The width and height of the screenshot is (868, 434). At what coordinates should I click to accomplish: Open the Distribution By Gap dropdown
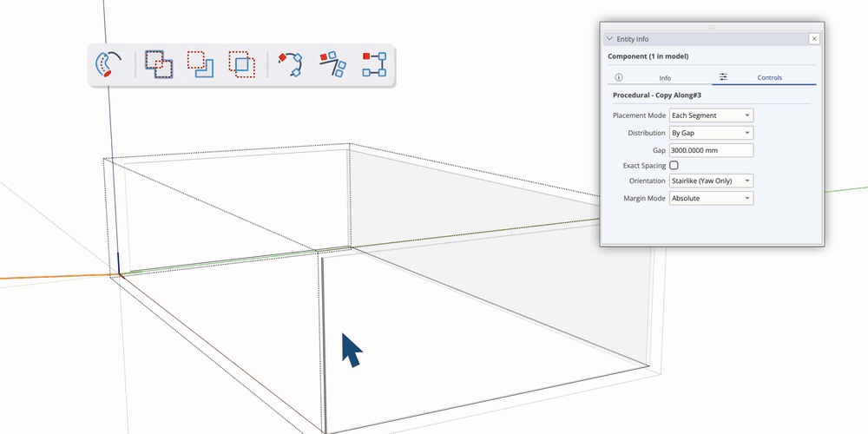(x=712, y=133)
